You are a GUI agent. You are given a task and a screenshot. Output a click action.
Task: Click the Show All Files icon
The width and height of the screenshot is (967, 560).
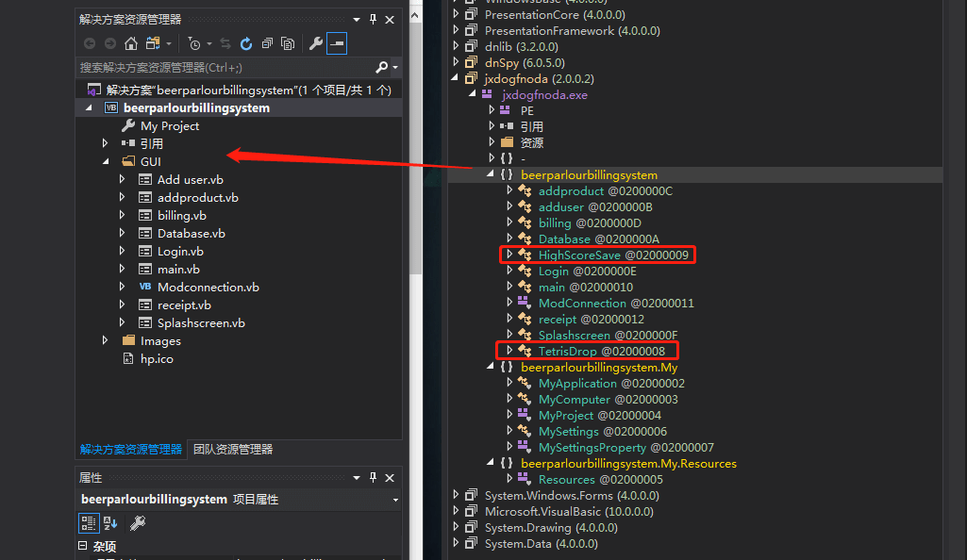coord(288,43)
